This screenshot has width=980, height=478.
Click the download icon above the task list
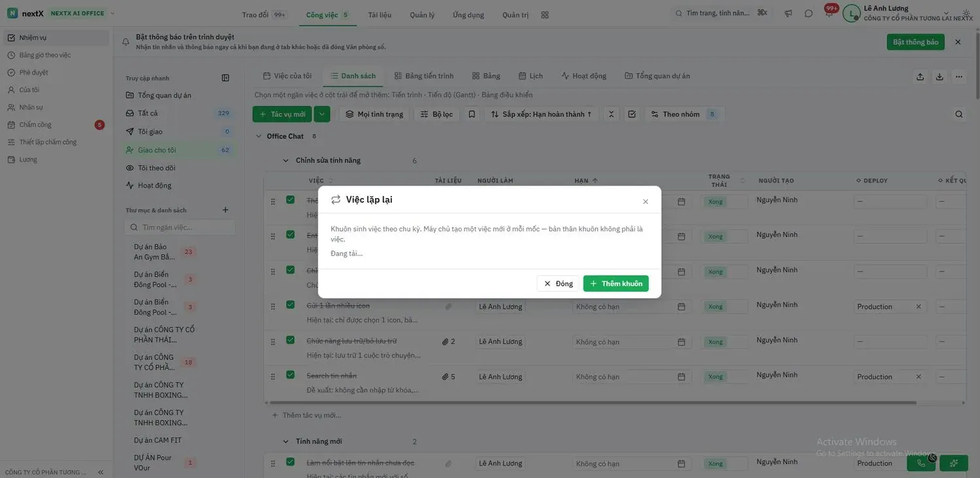coord(939,77)
